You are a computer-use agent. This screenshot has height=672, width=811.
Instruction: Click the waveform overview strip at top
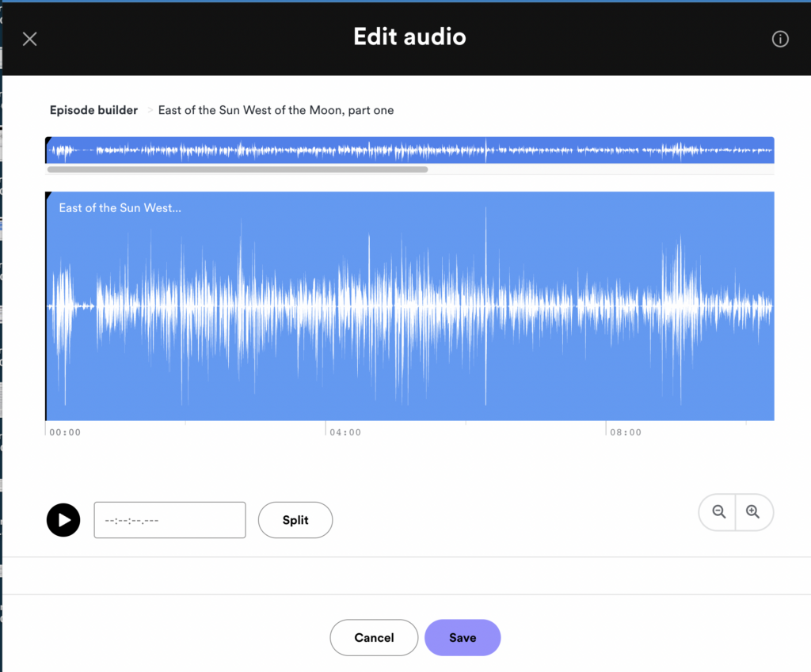point(409,149)
